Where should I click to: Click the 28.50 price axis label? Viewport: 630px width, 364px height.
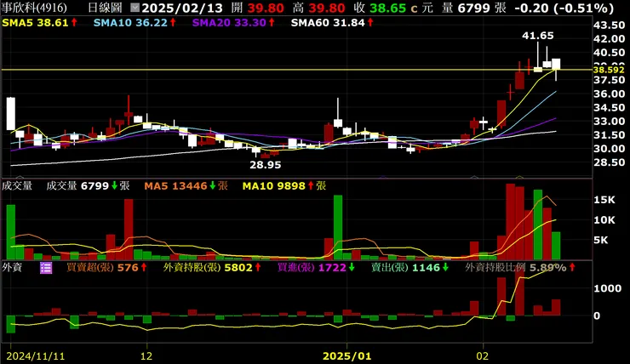609,162
